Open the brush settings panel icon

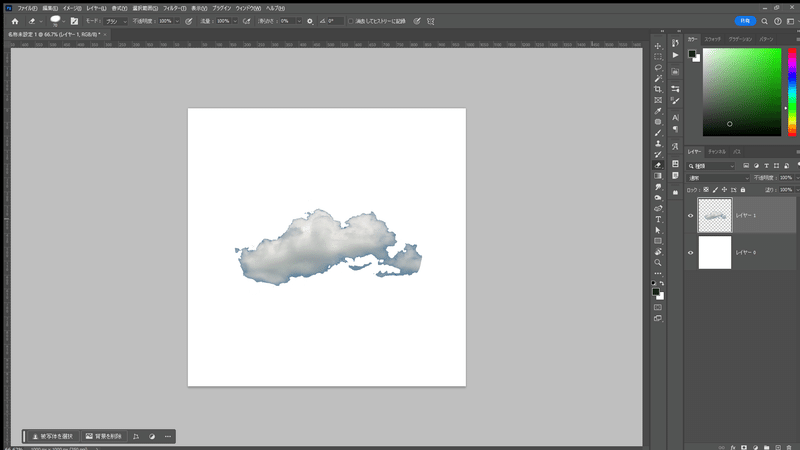[74, 21]
